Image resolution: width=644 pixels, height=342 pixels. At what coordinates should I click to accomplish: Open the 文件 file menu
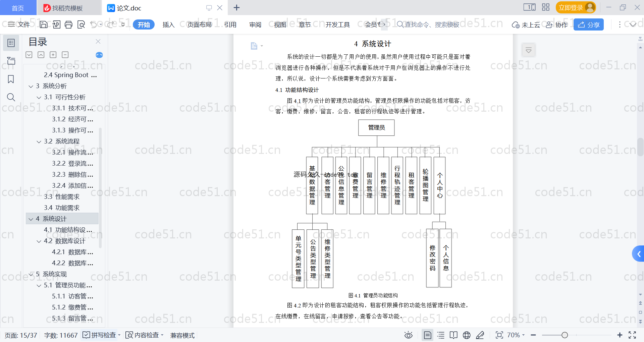[19, 24]
